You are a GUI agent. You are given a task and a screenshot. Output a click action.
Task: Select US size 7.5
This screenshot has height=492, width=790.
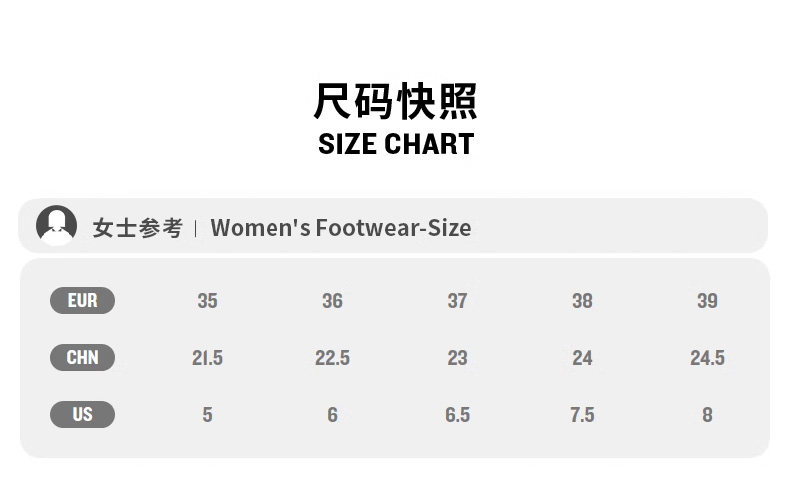[x=582, y=415]
